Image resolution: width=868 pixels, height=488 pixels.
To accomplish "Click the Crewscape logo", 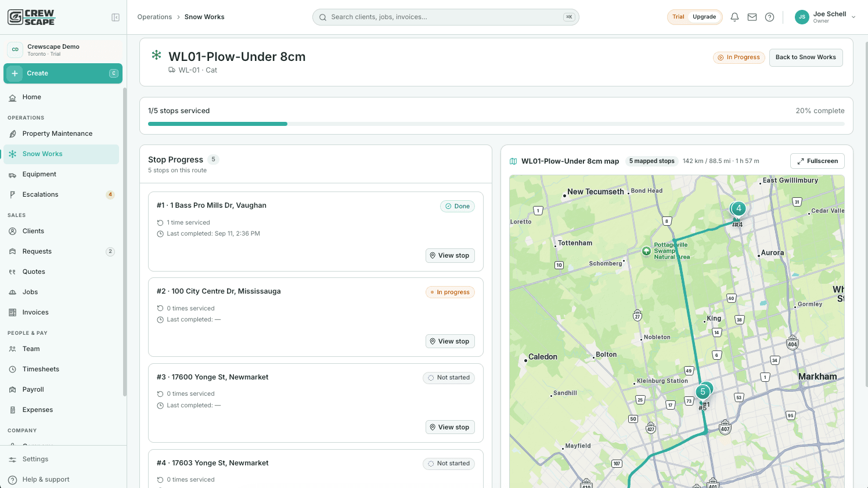I will pyautogui.click(x=31, y=17).
